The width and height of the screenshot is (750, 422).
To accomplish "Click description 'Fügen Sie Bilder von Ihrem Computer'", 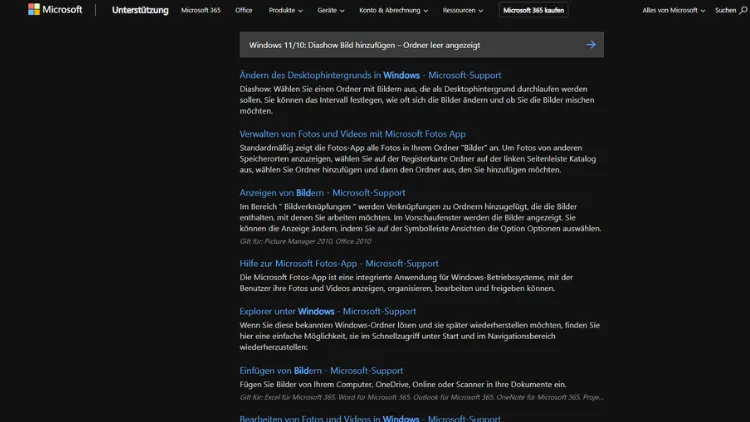I will click(403, 384).
